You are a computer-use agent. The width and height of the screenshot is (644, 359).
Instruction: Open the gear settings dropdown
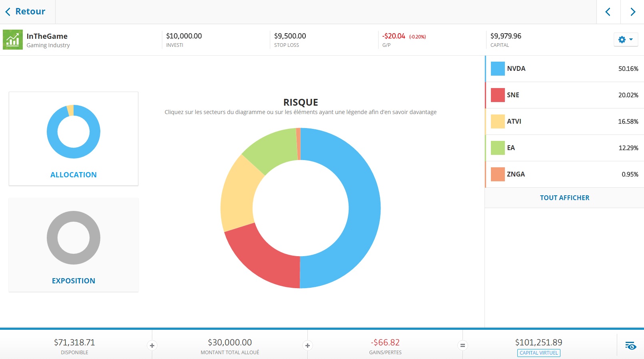[626, 40]
